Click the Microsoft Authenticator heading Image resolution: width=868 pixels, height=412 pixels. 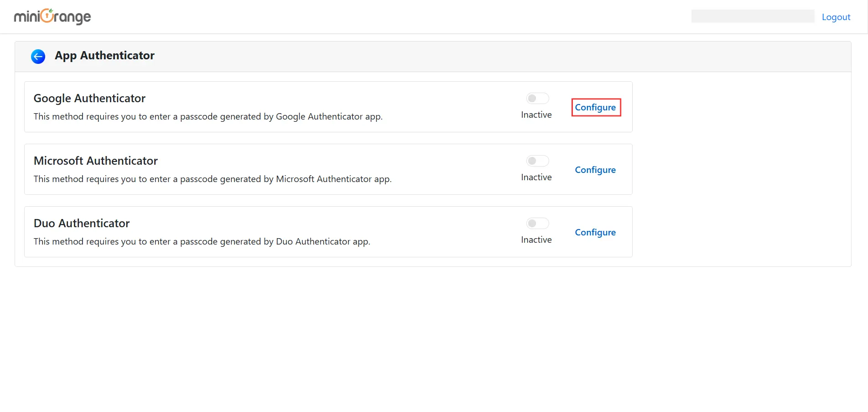pyautogui.click(x=96, y=161)
